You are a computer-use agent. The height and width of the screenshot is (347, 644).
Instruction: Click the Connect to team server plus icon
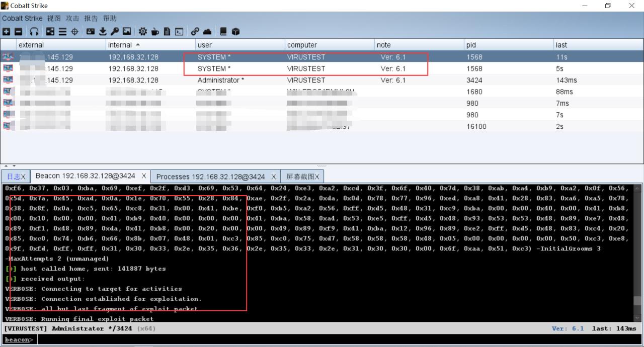tap(6, 32)
